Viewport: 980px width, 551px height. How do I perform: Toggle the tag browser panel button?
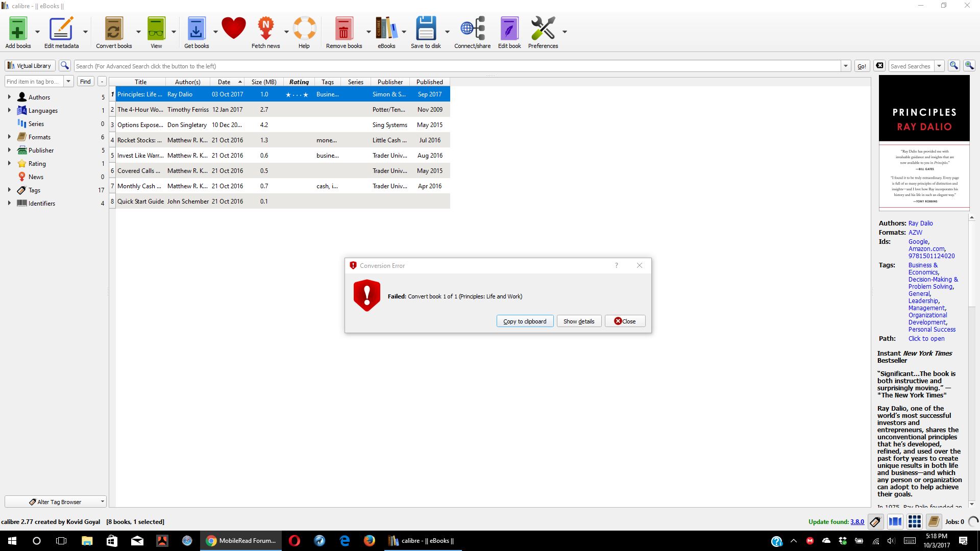click(875, 521)
